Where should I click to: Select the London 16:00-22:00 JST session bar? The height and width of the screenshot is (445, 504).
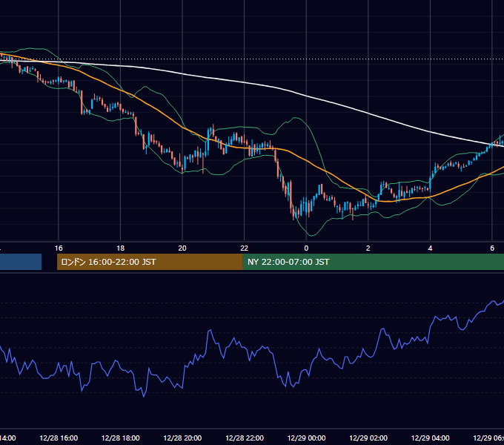click(x=150, y=262)
